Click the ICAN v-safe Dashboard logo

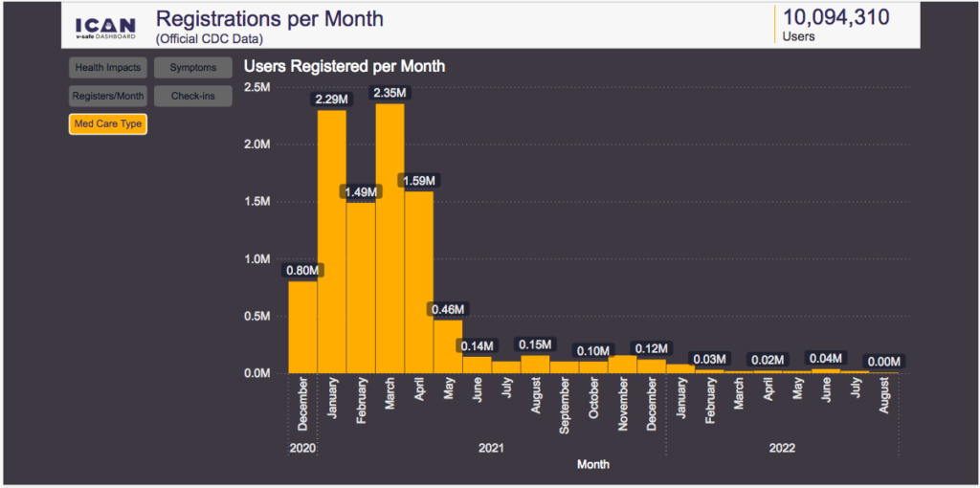[105, 26]
